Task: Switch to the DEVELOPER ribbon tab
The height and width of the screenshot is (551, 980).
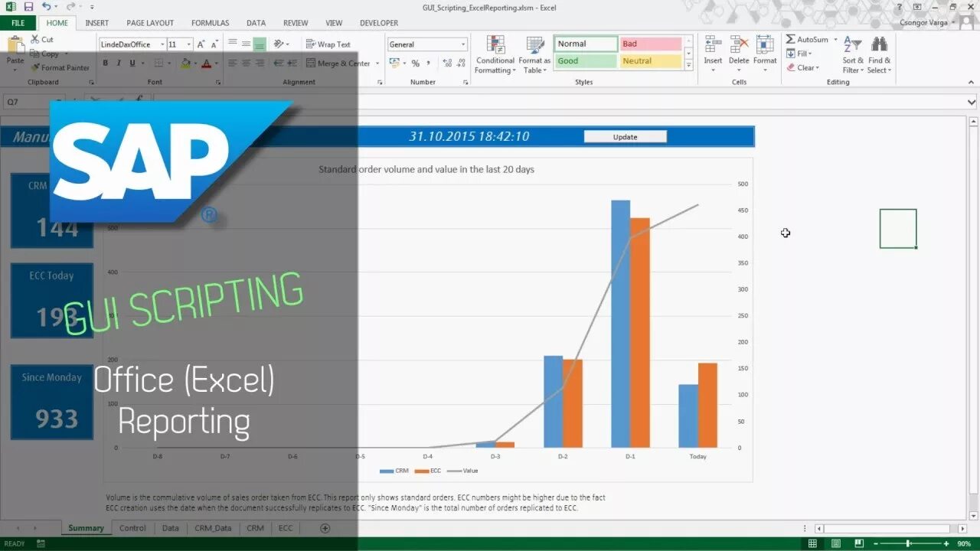Action: pos(379,23)
